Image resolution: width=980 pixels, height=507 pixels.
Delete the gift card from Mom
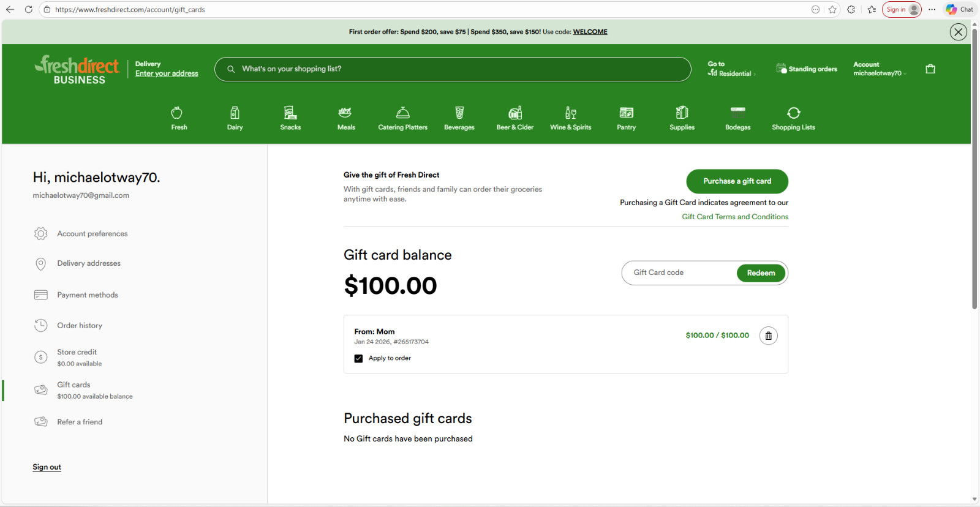click(769, 336)
